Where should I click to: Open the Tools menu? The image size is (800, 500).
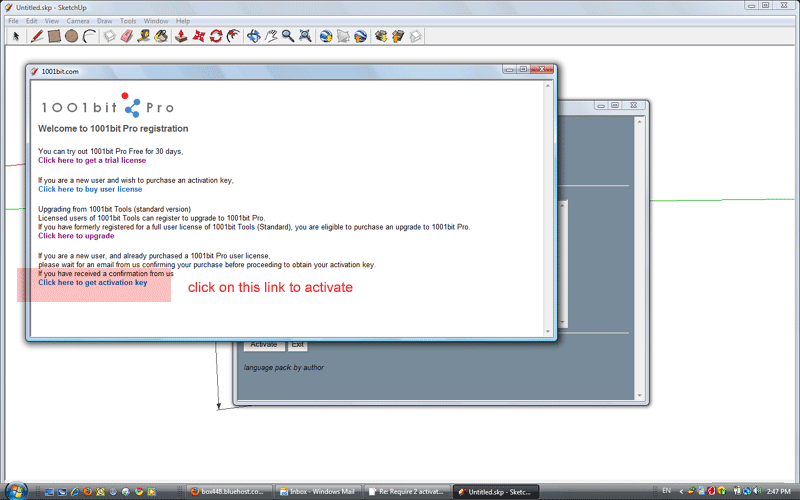coord(128,21)
